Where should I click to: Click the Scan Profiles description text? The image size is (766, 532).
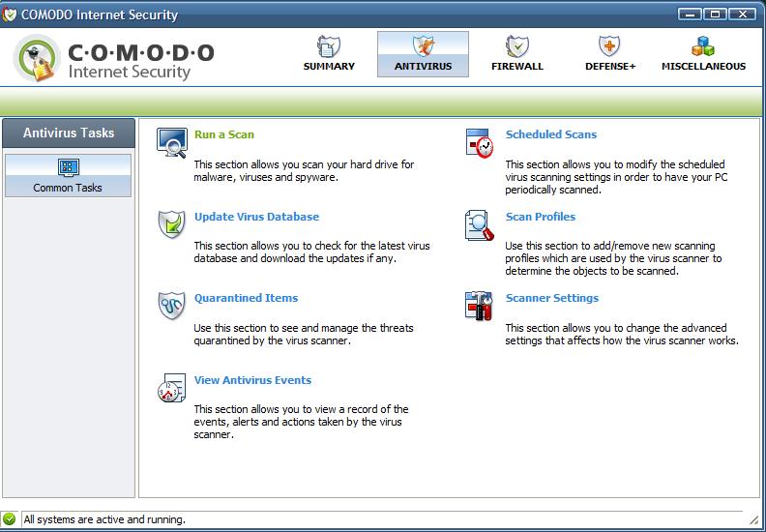[613, 258]
